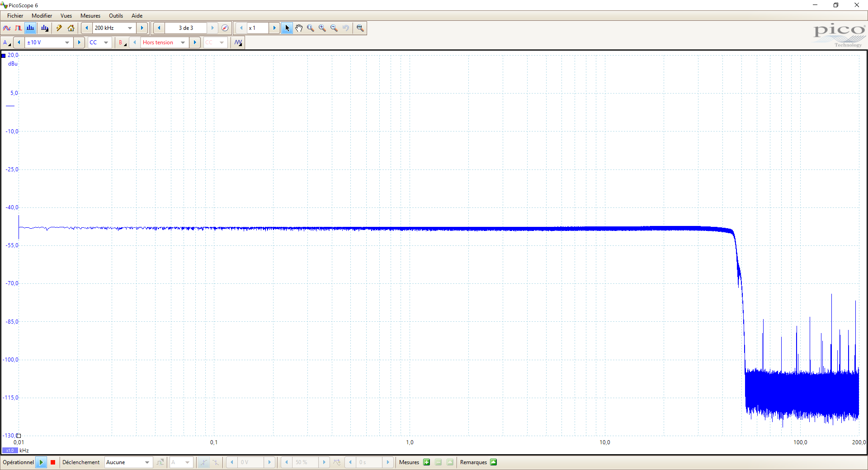Click the x1.0 axis scale button
This screenshot has height=470, width=868.
(10, 451)
